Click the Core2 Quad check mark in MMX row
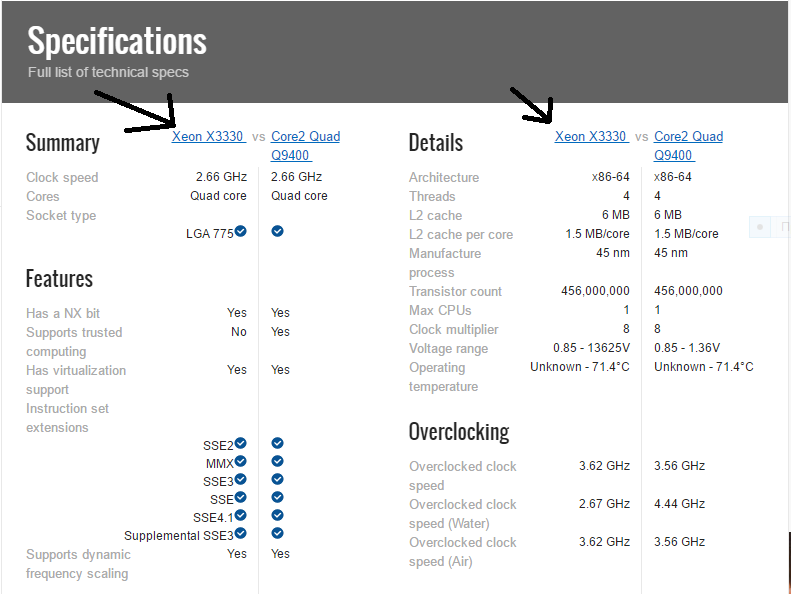Image resolution: width=791 pixels, height=594 pixels. point(277,461)
